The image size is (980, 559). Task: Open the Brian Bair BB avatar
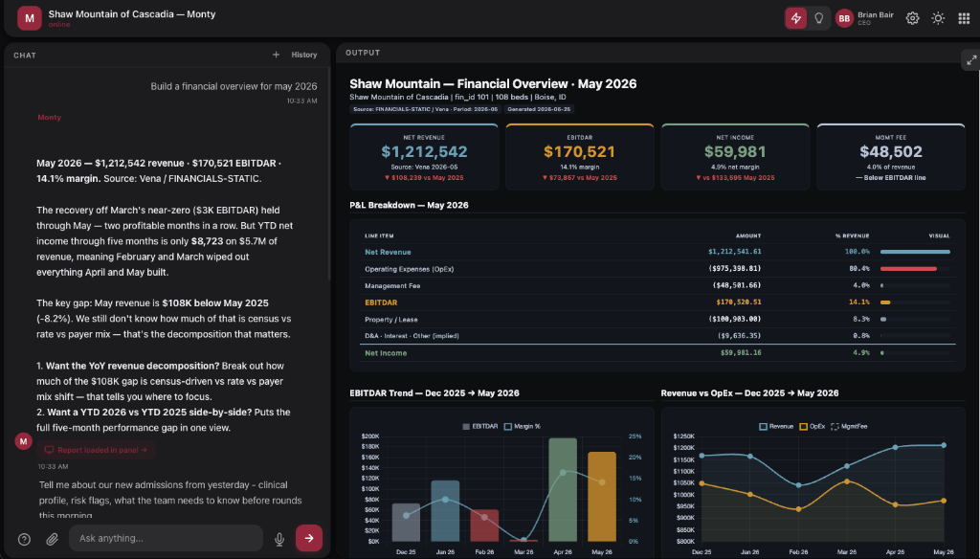coord(844,18)
